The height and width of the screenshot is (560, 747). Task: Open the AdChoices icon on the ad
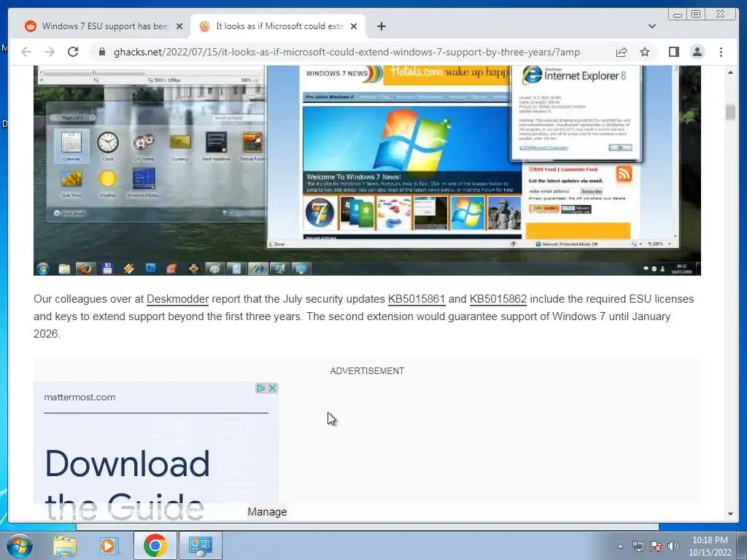(x=260, y=388)
